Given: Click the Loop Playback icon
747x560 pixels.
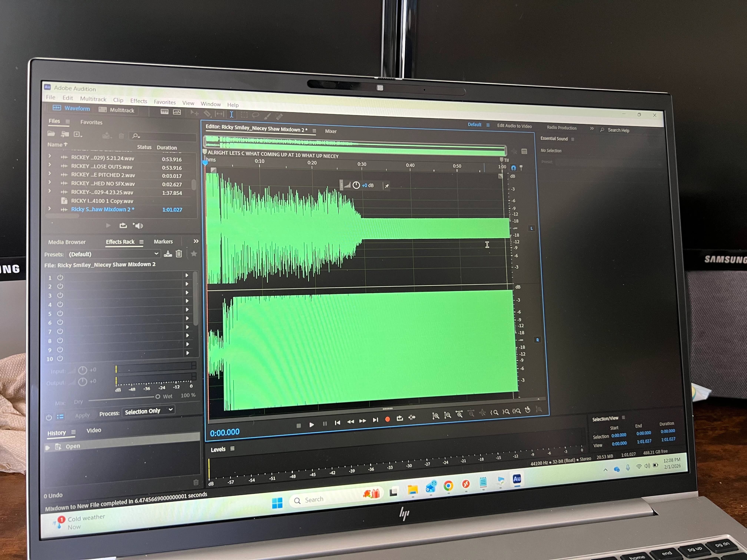Looking at the screenshot, I should (399, 419).
